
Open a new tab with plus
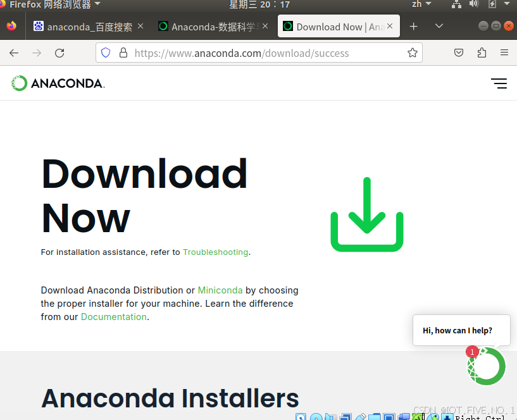coord(413,26)
